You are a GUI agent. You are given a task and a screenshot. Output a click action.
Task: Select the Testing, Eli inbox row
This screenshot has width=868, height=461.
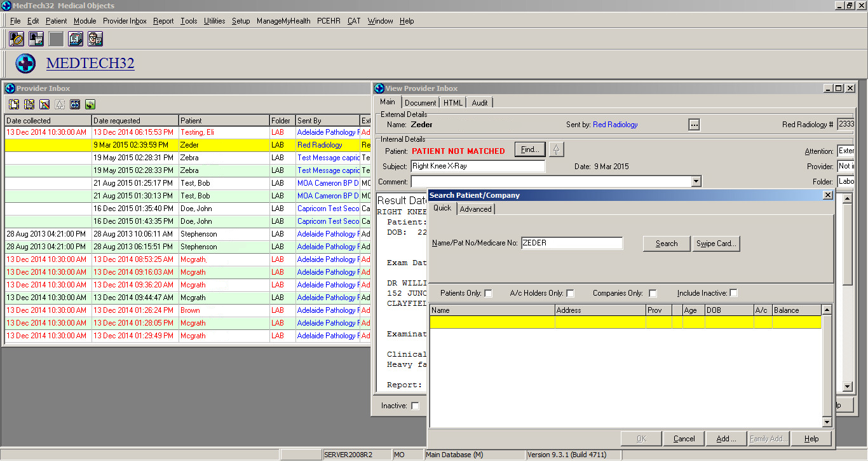coord(187,132)
